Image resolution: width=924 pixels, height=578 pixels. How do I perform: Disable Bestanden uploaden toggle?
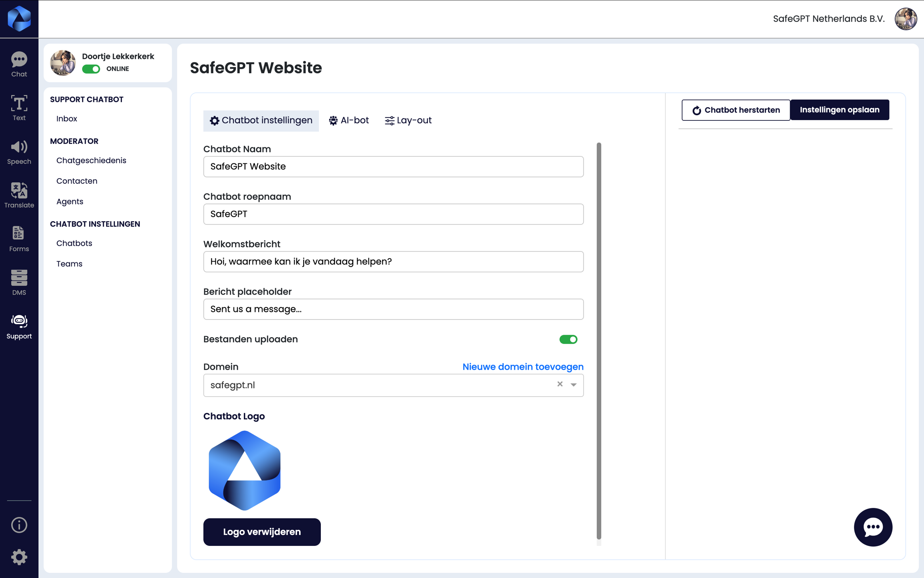pyautogui.click(x=568, y=340)
